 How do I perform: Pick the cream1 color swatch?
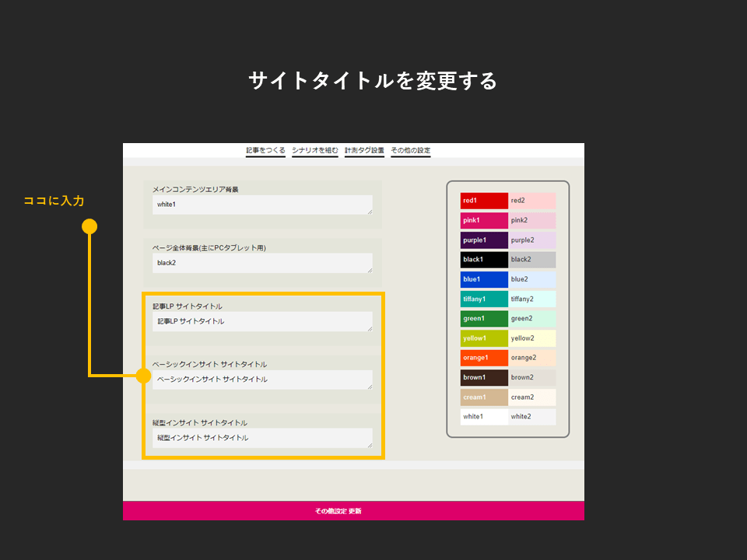point(484,397)
